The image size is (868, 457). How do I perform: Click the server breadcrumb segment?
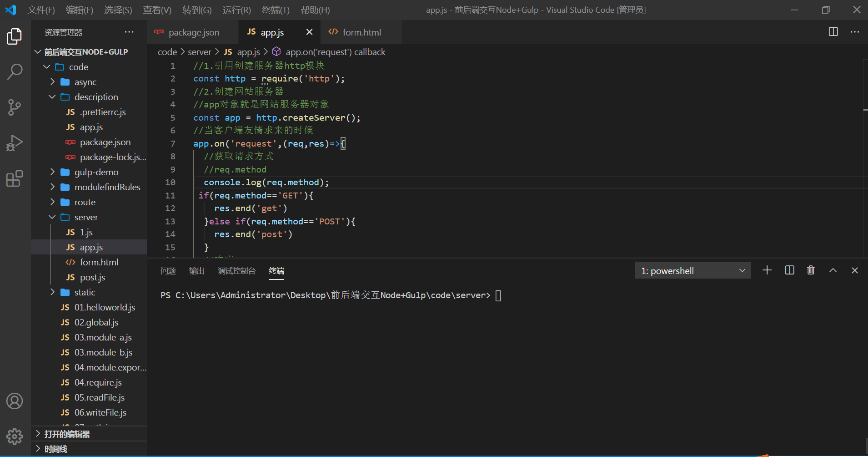click(x=200, y=52)
